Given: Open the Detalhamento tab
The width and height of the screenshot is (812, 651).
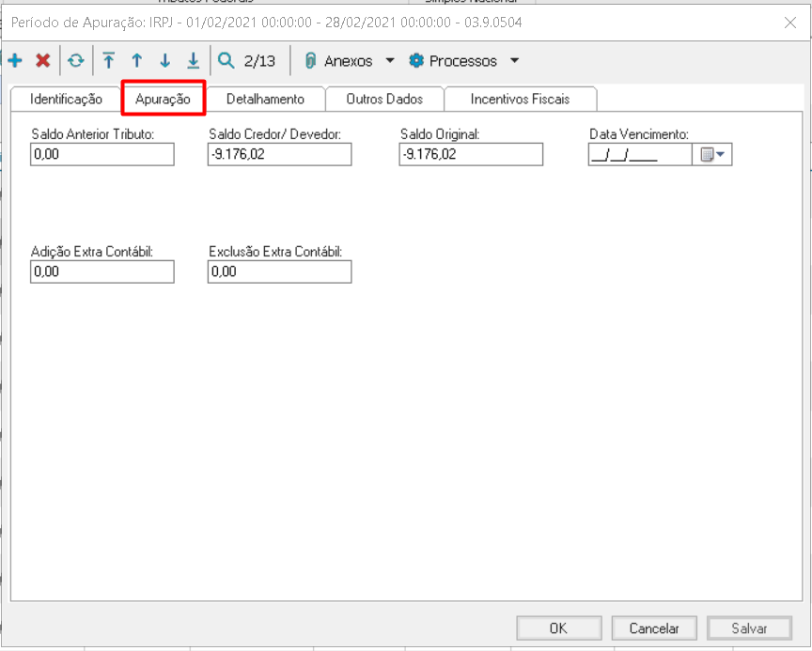Looking at the screenshot, I should click(265, 99).
